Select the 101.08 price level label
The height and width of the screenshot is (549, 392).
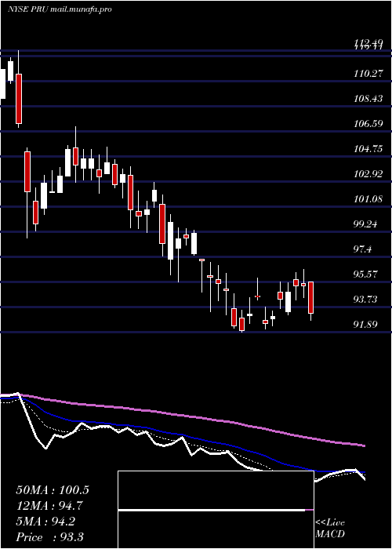[368, 199]
